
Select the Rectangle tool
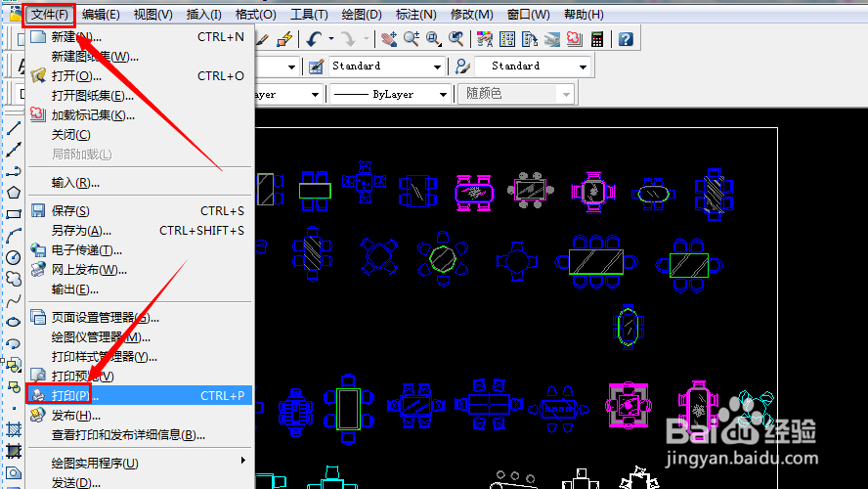(x=14, y=214)
